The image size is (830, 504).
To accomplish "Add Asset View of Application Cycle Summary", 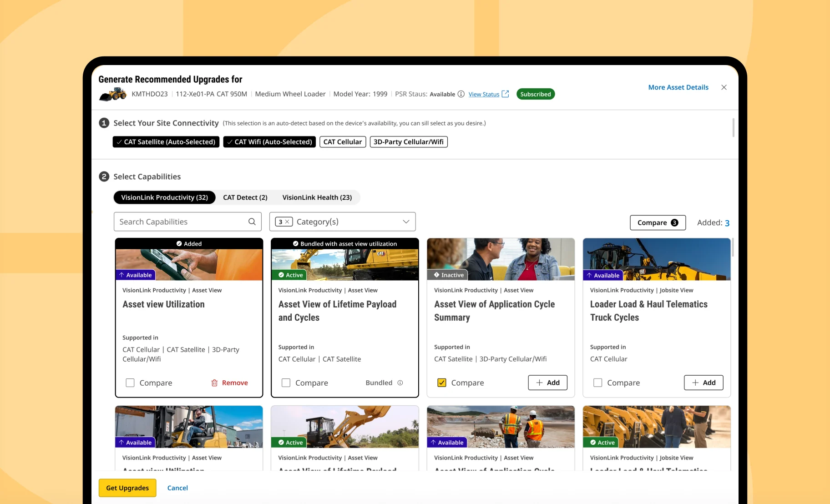I will [x=548, y=383].
